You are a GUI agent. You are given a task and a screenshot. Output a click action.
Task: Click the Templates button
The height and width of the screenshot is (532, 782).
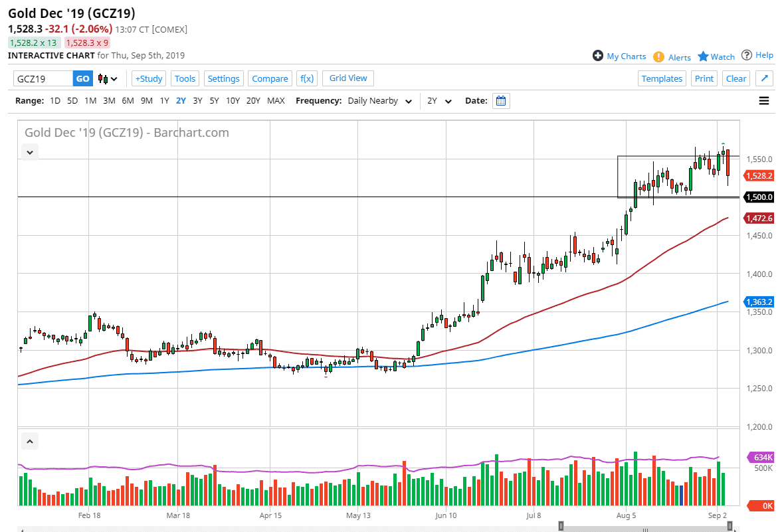(x=662, y=78)
